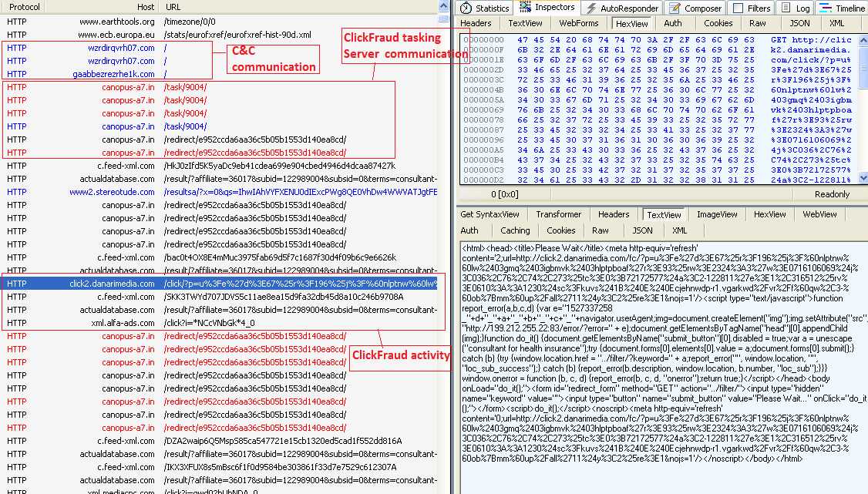Click the Statistics stopwatch icon
The height and width of the screenshot is (494, 868).
tap(466, 8)
